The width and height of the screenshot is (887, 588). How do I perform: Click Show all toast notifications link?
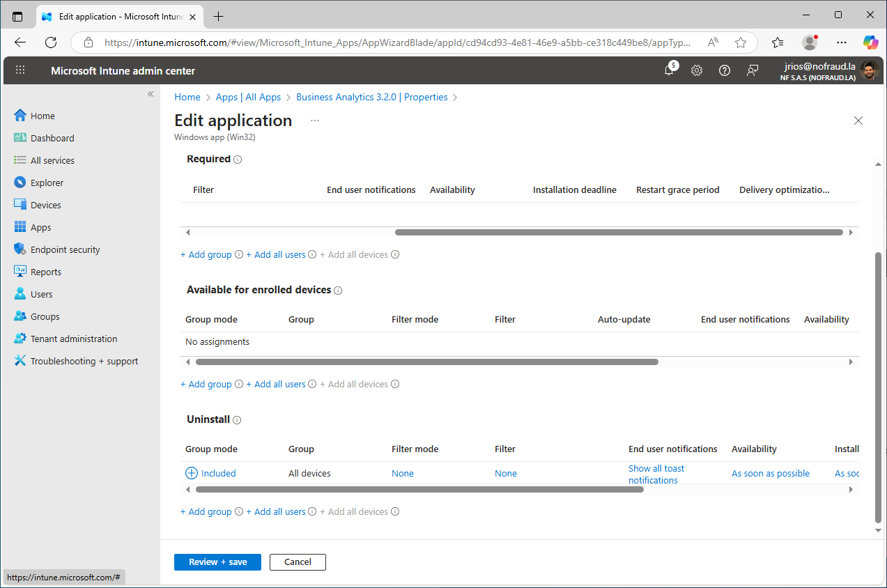[656, 474]
